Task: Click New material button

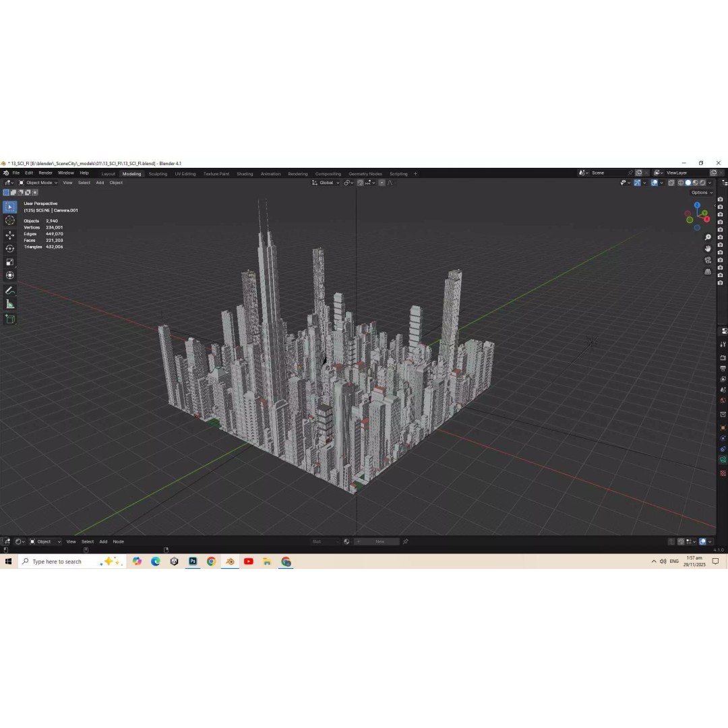Action: [x=377, y=541]
